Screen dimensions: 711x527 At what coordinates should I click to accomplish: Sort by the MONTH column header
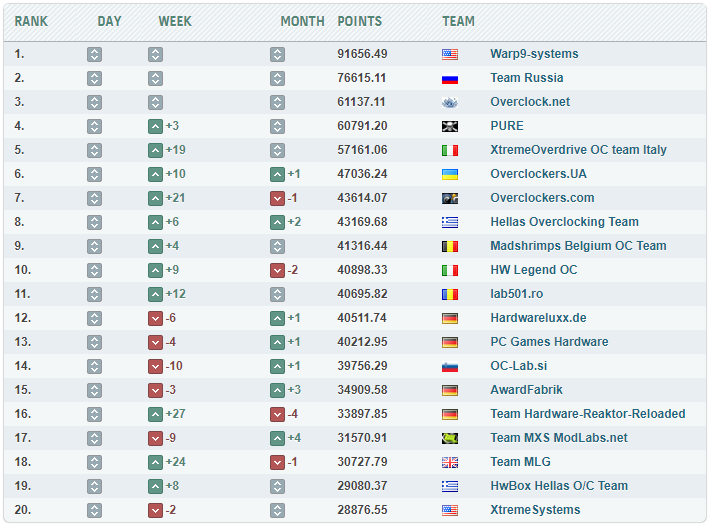click(302, 21)
